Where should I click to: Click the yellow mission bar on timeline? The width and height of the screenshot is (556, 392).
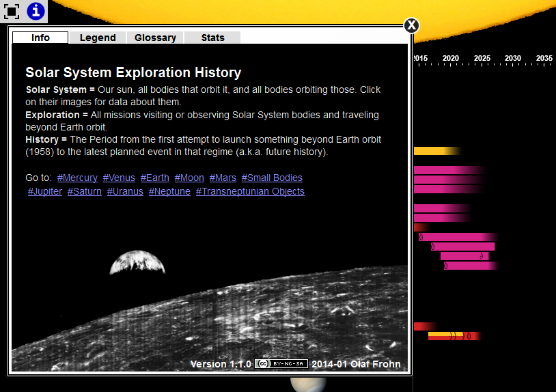pos(437,151)
